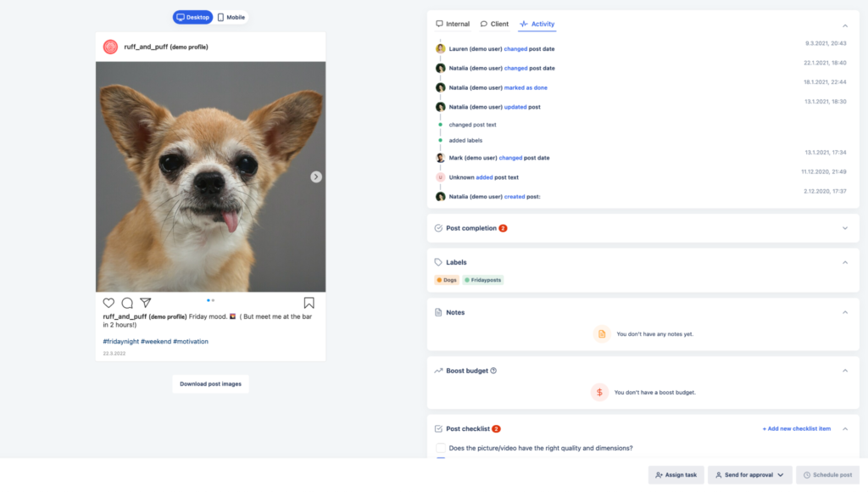
Task: Go to next image with carousel arrow
Action: [x=316, y=176]
